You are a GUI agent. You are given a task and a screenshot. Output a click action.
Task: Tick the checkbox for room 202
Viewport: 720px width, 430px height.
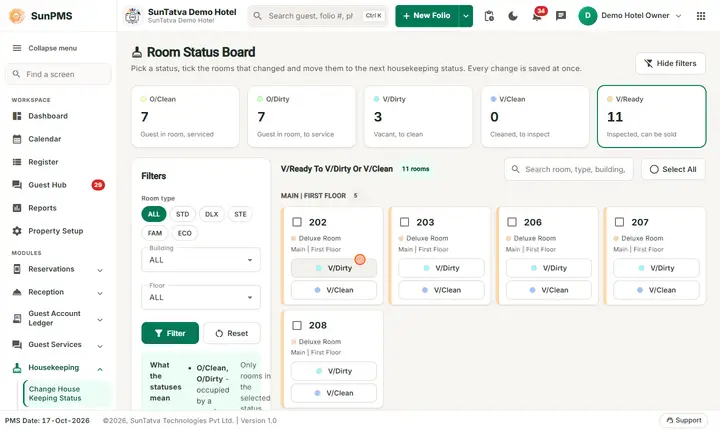click(297, 222)
